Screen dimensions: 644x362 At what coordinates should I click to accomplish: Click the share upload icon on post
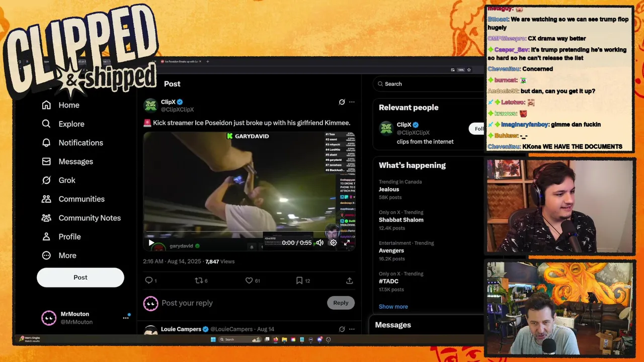pos(349,281)
